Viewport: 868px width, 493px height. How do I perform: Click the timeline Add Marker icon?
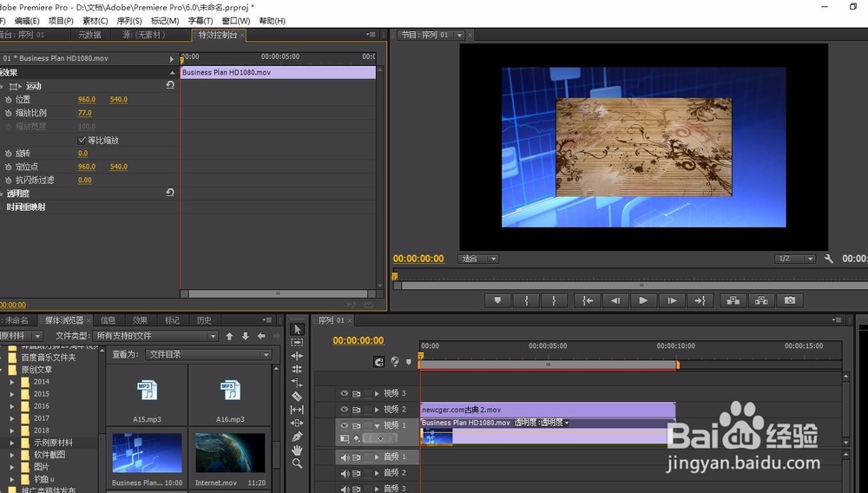409,362
